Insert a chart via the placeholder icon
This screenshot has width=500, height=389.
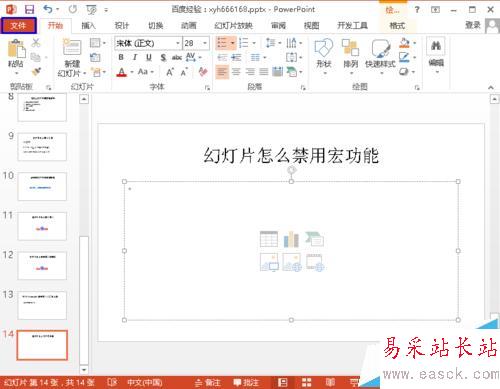click(x=291, y=239)
